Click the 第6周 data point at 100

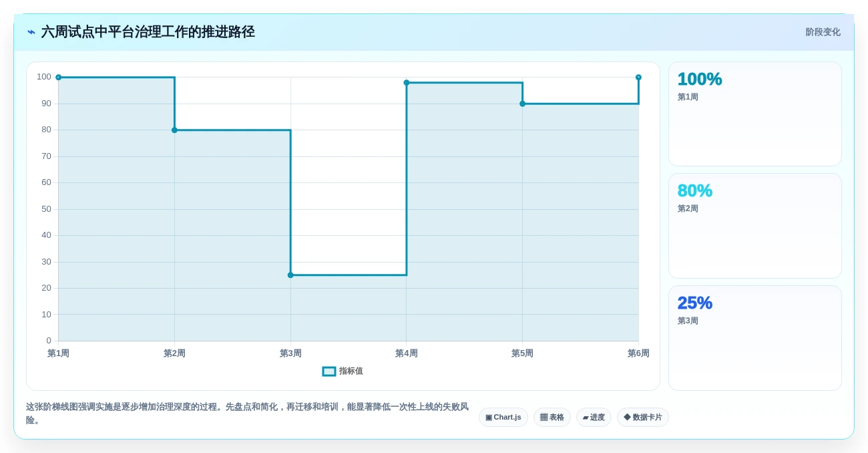point(638,78)
